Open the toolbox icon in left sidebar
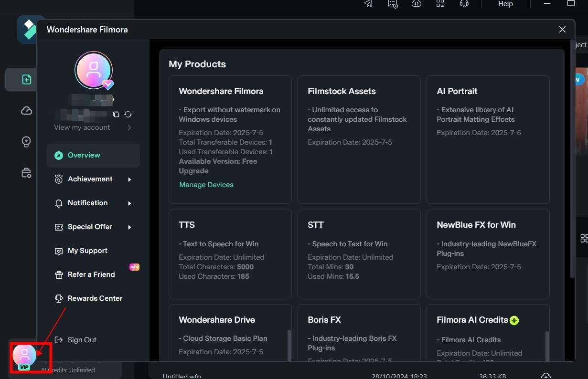 (26, 173)
